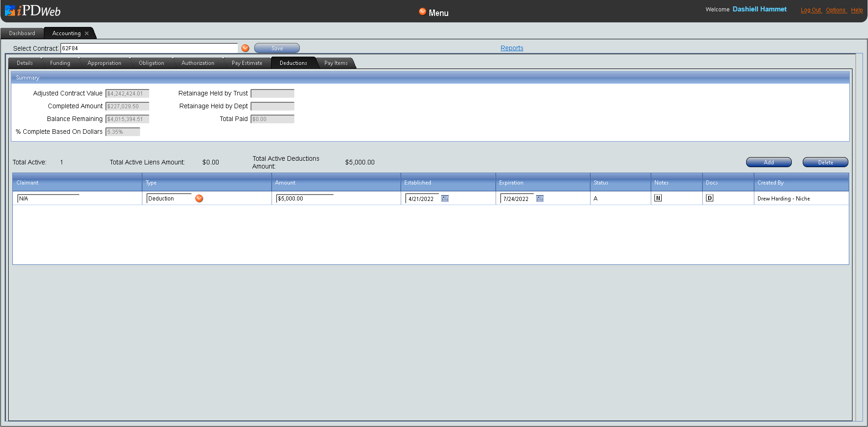The image size is (868, 427).
Task: Open Notes icon for the deduction row
Action: click(x=658, y=198)
